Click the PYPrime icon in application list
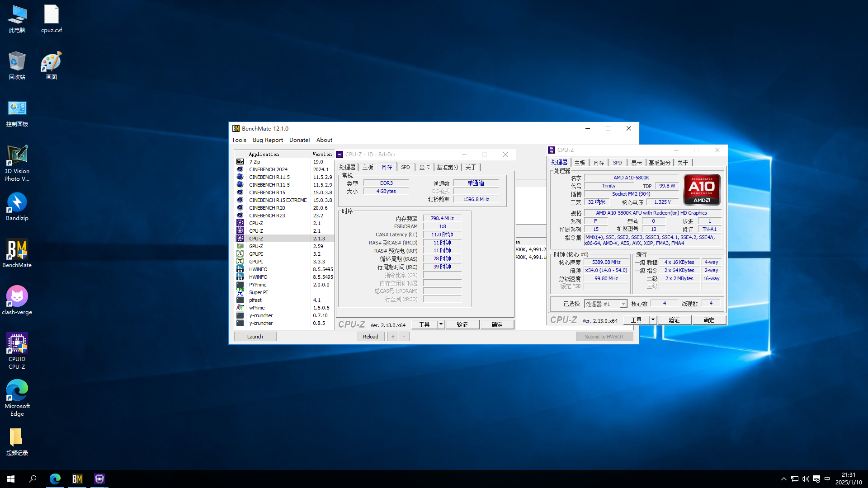 pyautogui.click(x=240, y=285)
